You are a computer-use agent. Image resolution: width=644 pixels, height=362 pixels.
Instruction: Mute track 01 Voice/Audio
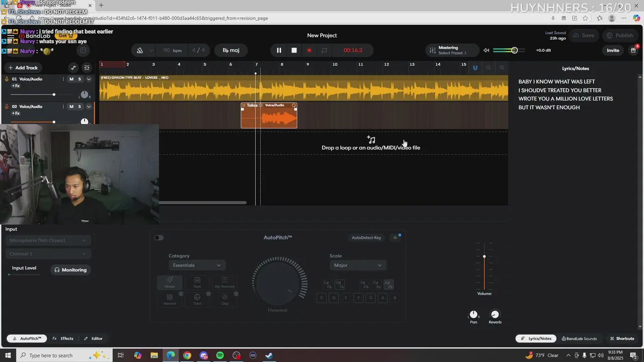point(71,79)
